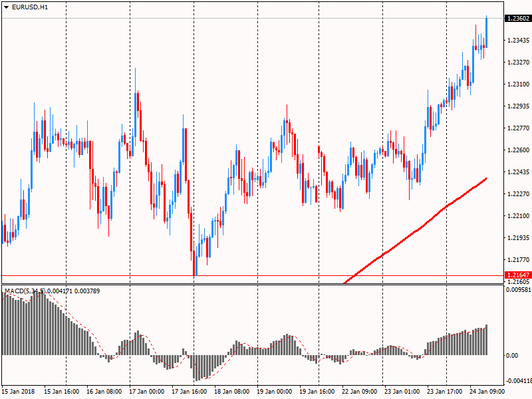This screenshot has width=532, height=399.
Task: Click time axis label 19 Jan 16:00
Action: [317, 392]
